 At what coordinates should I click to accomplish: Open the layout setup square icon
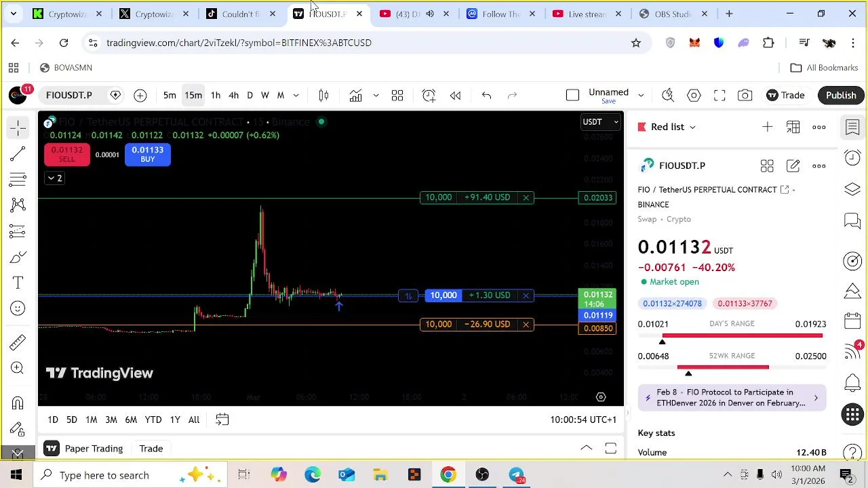pos(572,96)
